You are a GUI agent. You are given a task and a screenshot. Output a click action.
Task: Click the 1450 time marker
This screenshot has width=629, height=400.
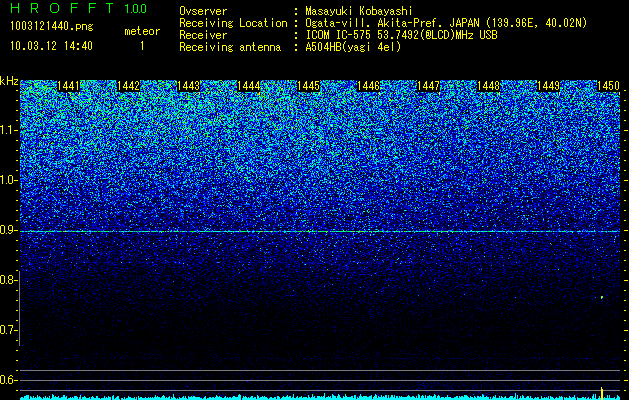[x=609, y=86]
